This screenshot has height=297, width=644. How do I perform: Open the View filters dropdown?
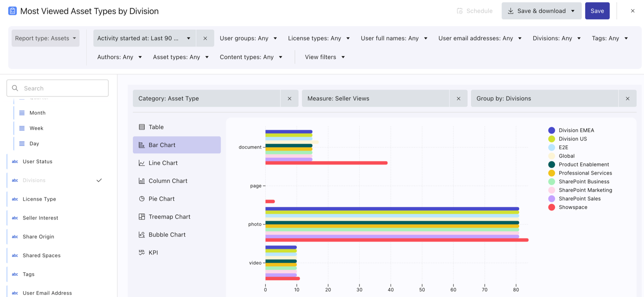pyautogui.click(x=325, y=57)
